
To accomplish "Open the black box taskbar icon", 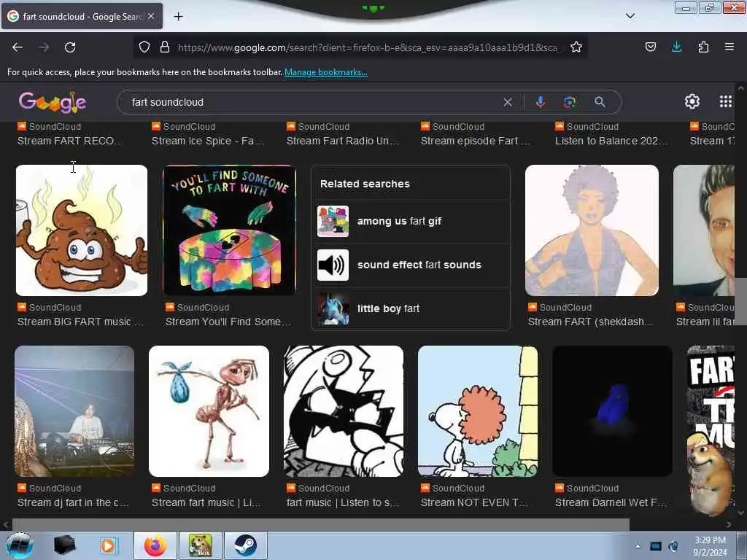I will [x=64, y=545].
